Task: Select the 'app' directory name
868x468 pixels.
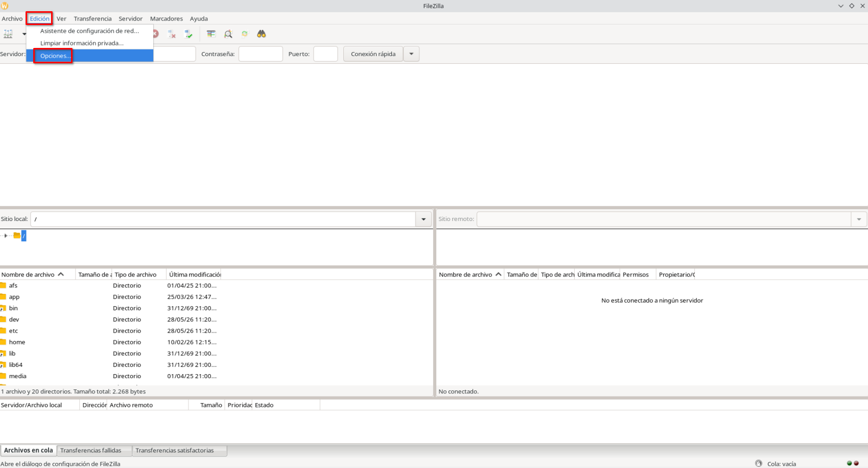Action: pos(14,297)
